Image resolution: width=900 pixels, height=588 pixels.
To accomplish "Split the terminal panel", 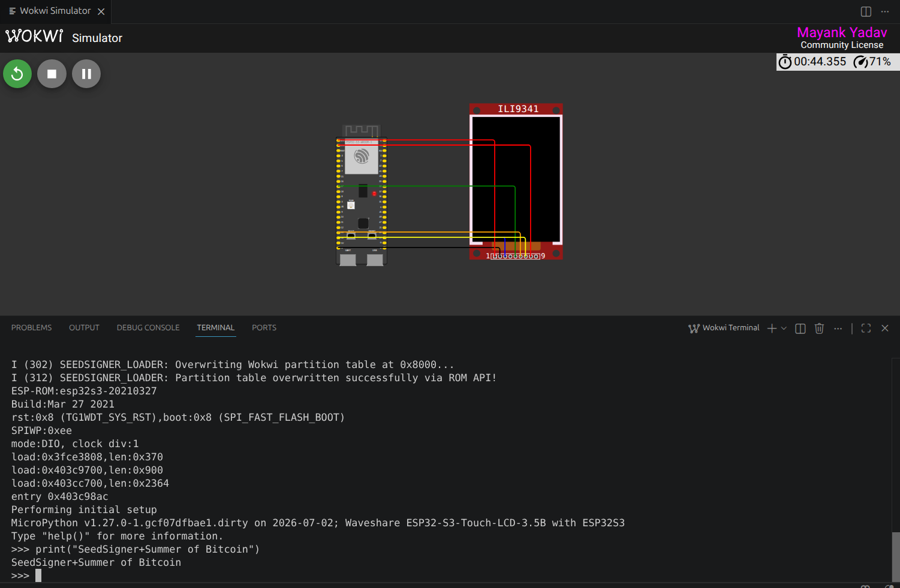I will pos(800,328).
